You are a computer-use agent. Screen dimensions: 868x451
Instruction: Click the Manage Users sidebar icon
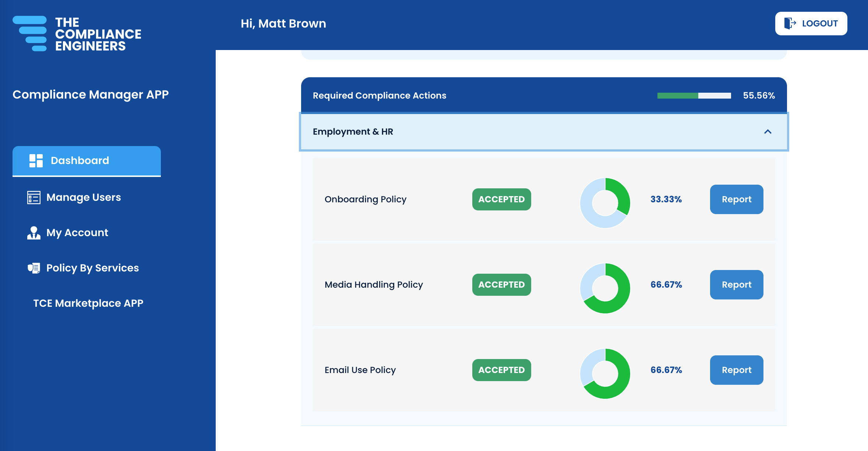coord(32,197)
